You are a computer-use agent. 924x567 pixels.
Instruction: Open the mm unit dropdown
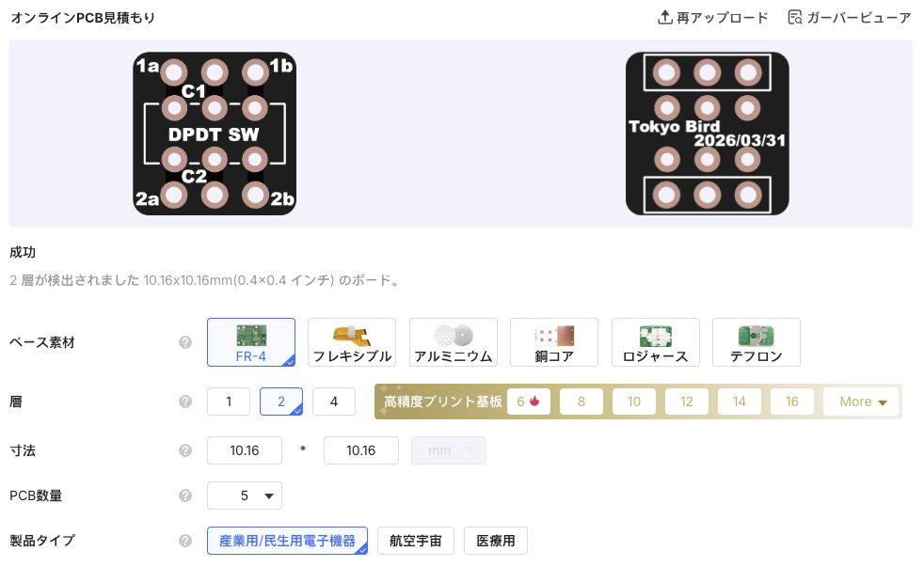click(449, 450)
